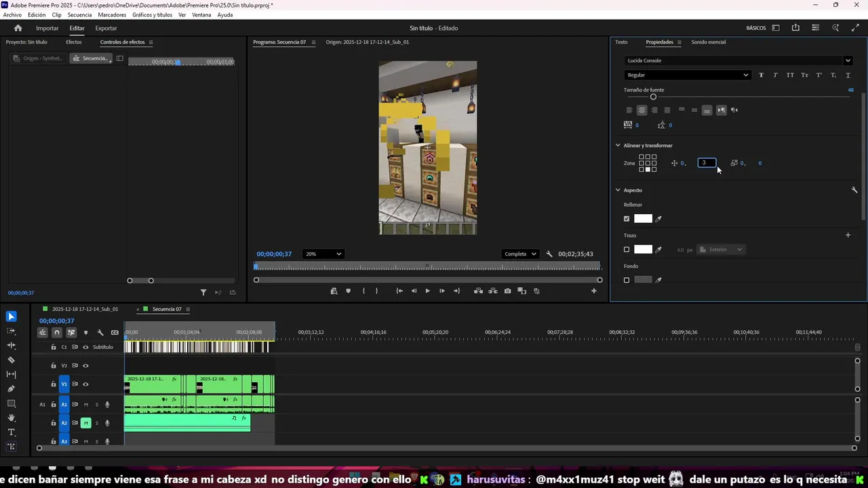868x488 pixels.
Task: Toggle Linked Selection in timeline
Action: (x=71, y=332)
